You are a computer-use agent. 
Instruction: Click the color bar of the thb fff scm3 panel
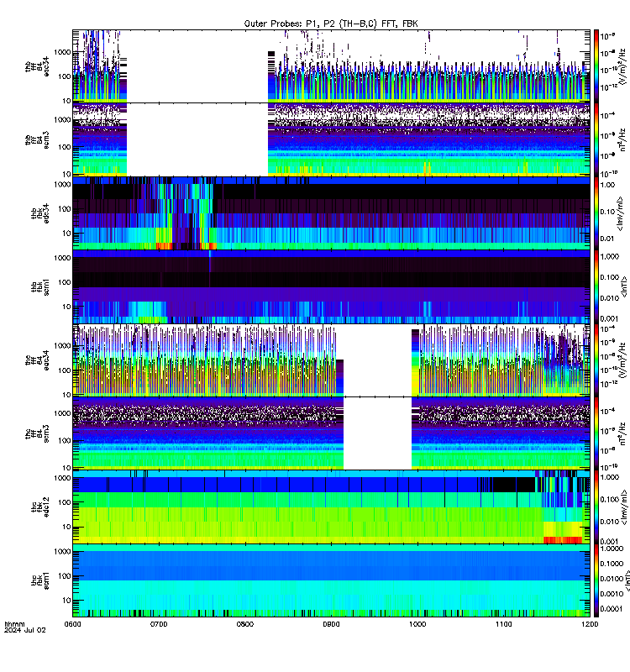(596, 139)
